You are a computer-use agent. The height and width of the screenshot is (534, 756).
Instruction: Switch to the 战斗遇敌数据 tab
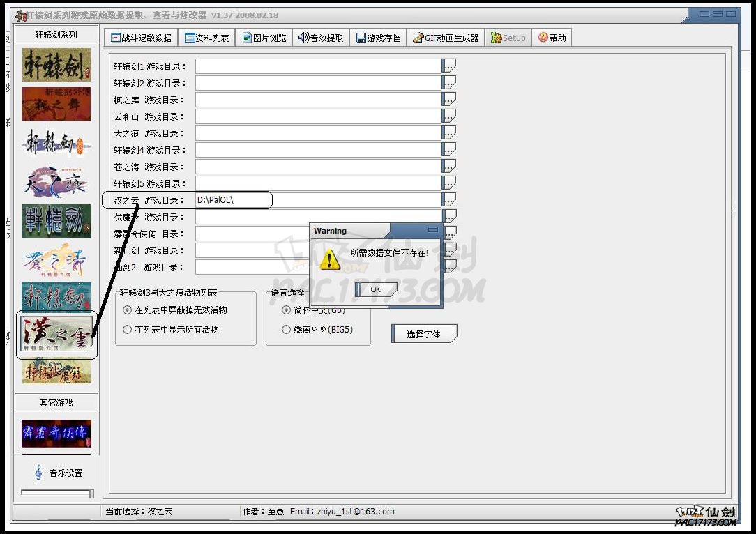142,38
